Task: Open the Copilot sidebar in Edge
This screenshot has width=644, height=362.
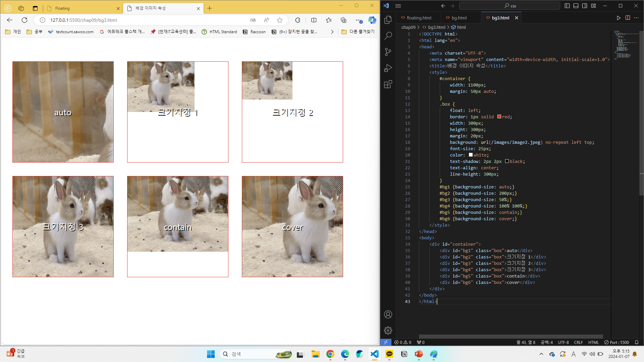Action: coord(372,20)
